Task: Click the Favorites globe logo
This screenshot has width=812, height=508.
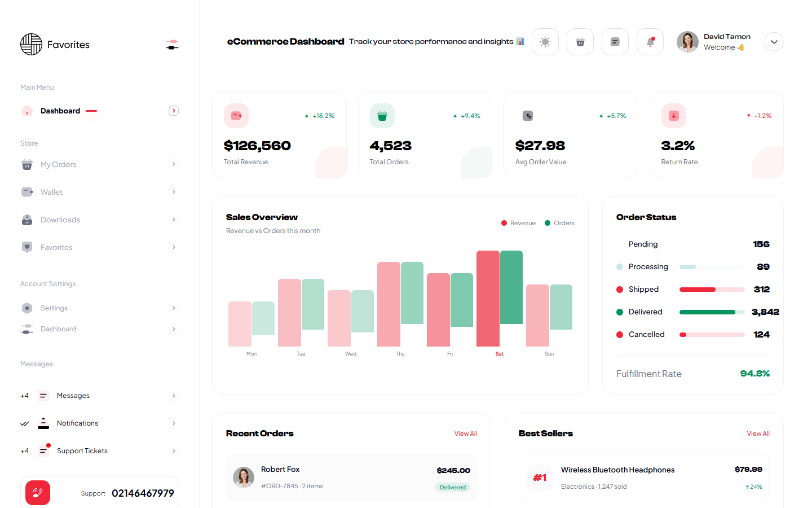Action: [x=31, y=44]
